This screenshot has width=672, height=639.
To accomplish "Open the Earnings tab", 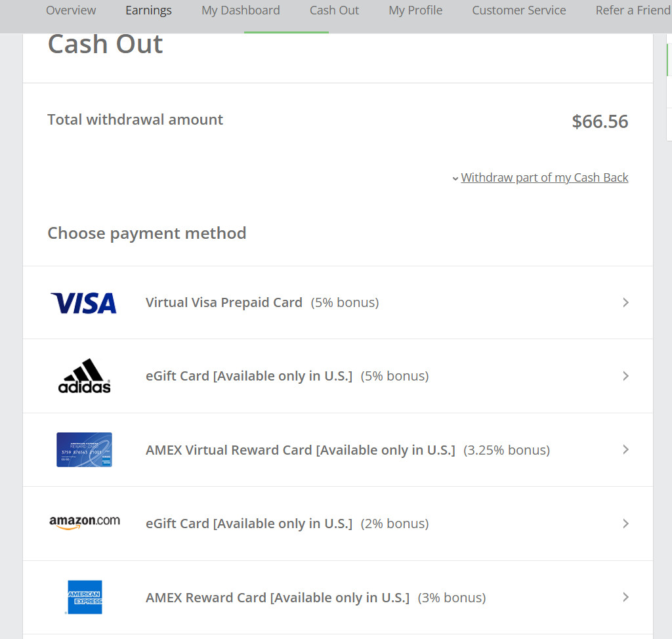I will (148, 10).
